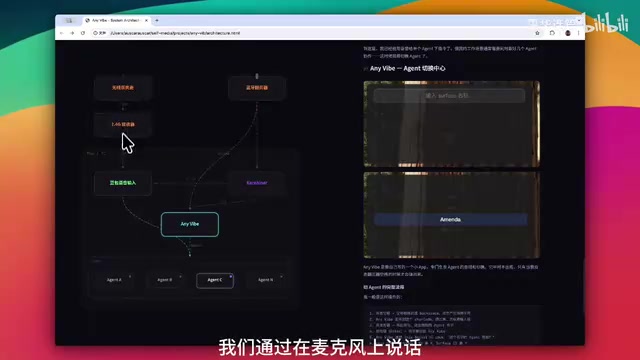
Task: Select the Karabiner node in diagram
Action: [257, 183]
